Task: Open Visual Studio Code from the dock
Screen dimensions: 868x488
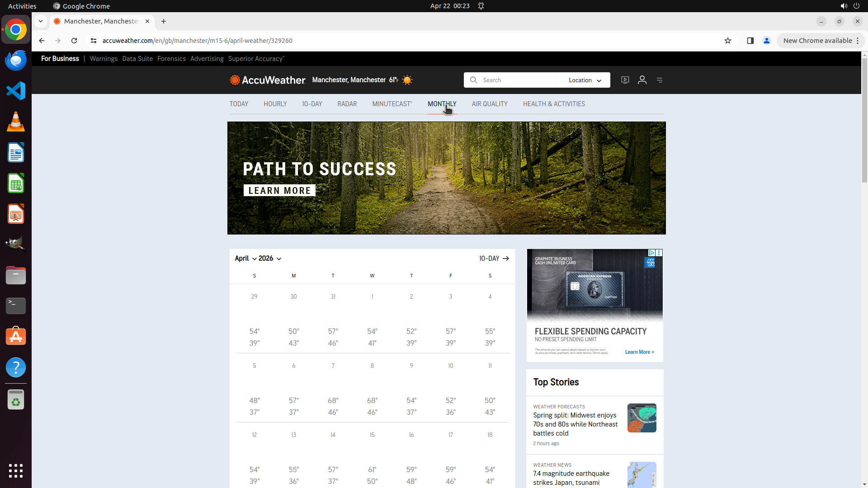Action: tap(16, 91)
